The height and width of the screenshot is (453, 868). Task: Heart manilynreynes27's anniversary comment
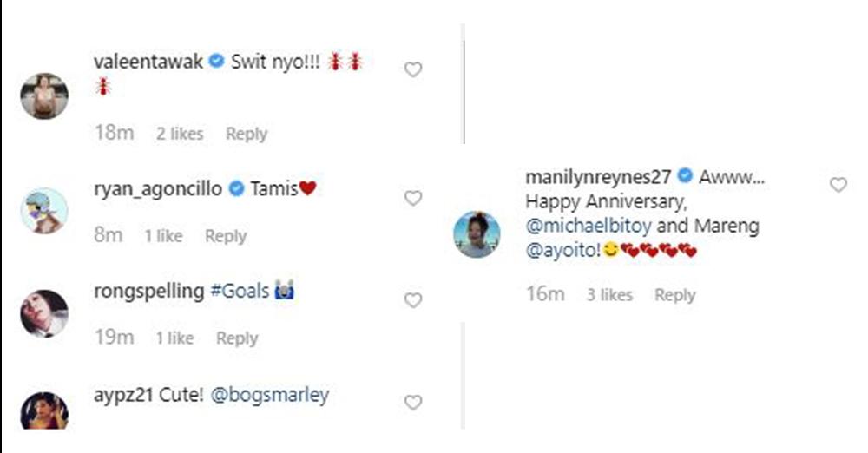838,185
